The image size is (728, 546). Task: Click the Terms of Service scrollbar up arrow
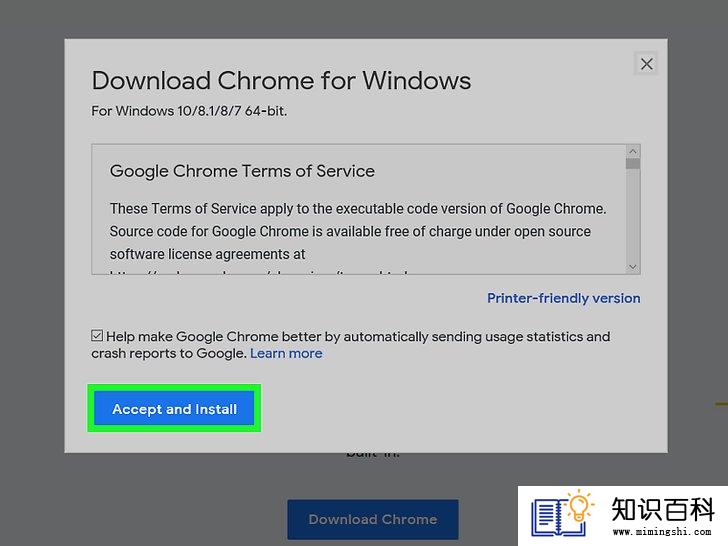point(633,151)
